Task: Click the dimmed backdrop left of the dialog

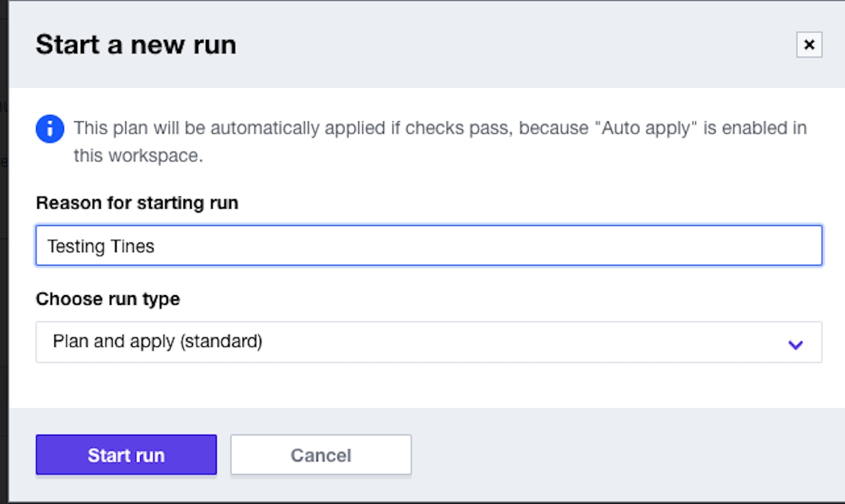Action: click(4, 241)
